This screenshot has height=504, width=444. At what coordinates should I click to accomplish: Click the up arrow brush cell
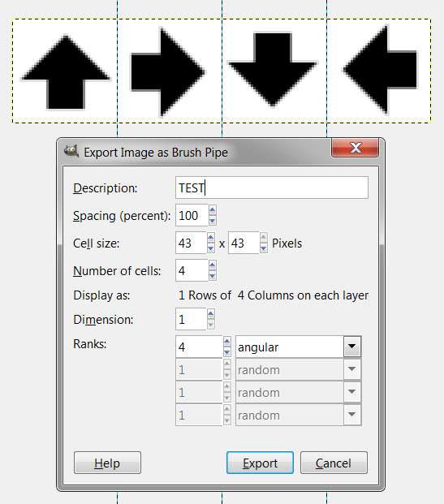click(65, 71)
